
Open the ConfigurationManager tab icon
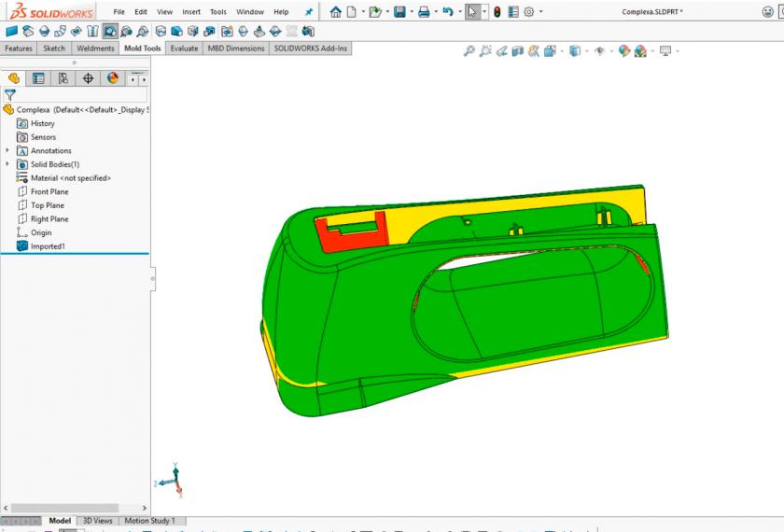(x=63, y=78)
